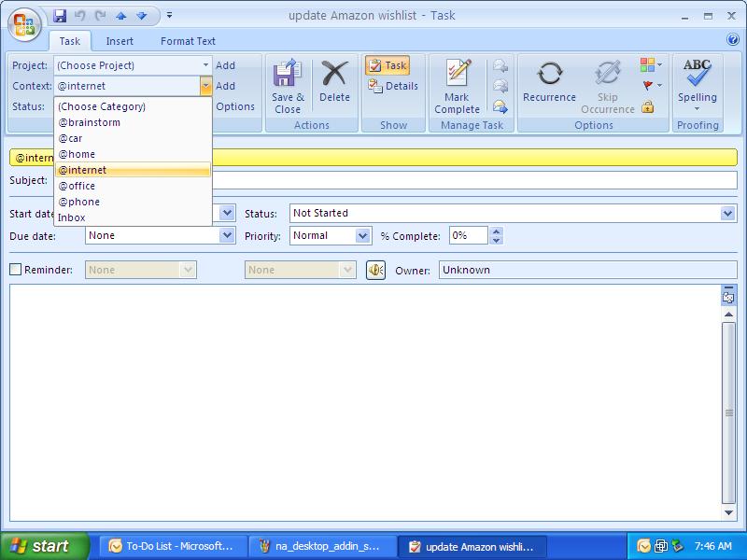
Task: Open the Start date dropdown arrow
Action: [x=227, y=213]
